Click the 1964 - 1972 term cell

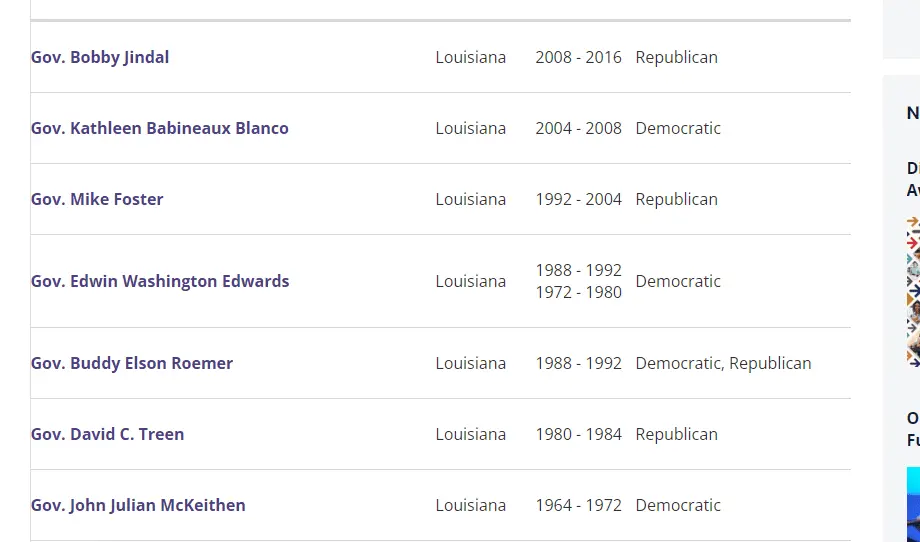[578, 505]
